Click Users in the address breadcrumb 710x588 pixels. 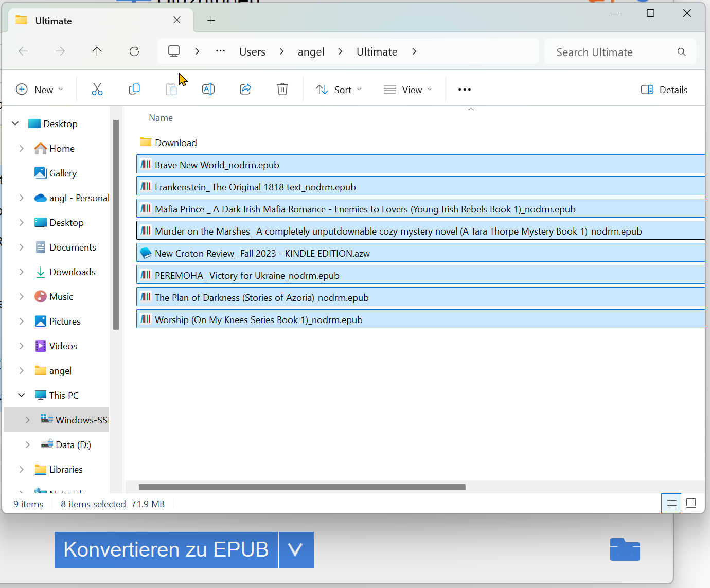(x=252, y=51)
